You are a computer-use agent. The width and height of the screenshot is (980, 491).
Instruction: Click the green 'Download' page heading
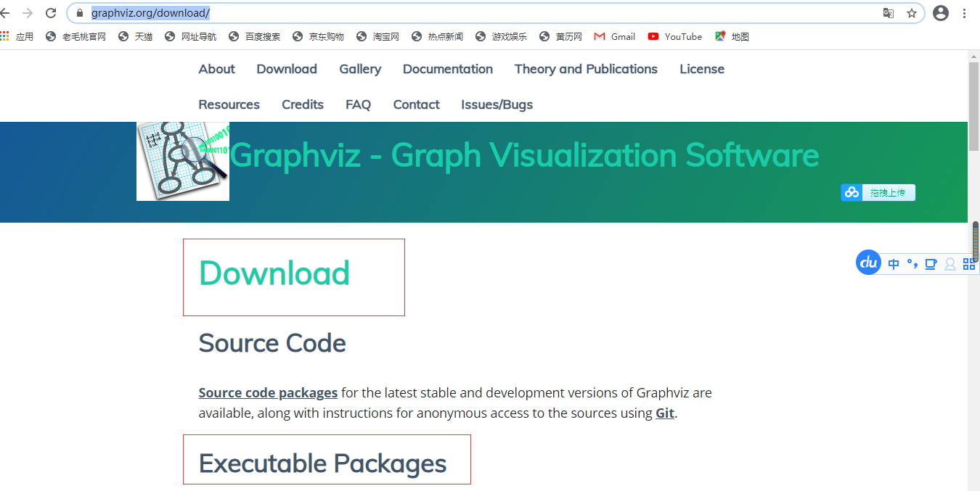(274, 273)
